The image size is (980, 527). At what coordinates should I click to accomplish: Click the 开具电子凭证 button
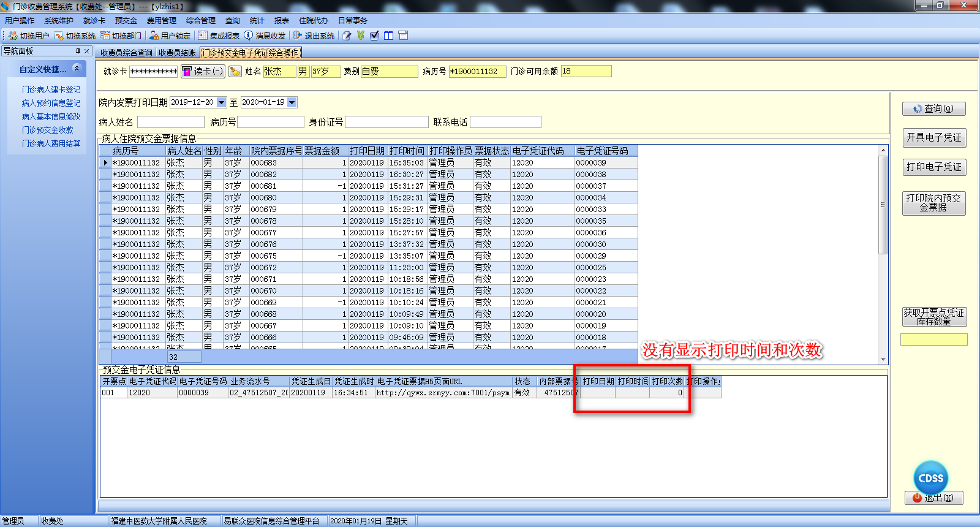933,137
